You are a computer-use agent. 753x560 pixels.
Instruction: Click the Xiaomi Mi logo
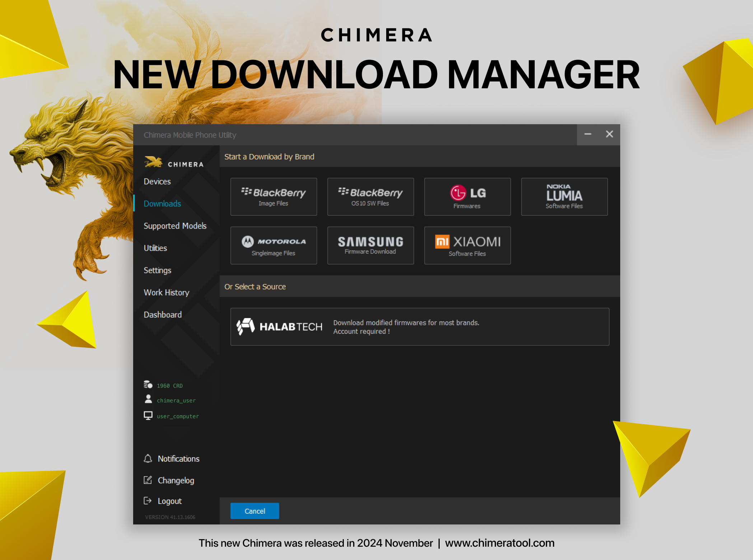pyautogui.click(x=442, y=241)
